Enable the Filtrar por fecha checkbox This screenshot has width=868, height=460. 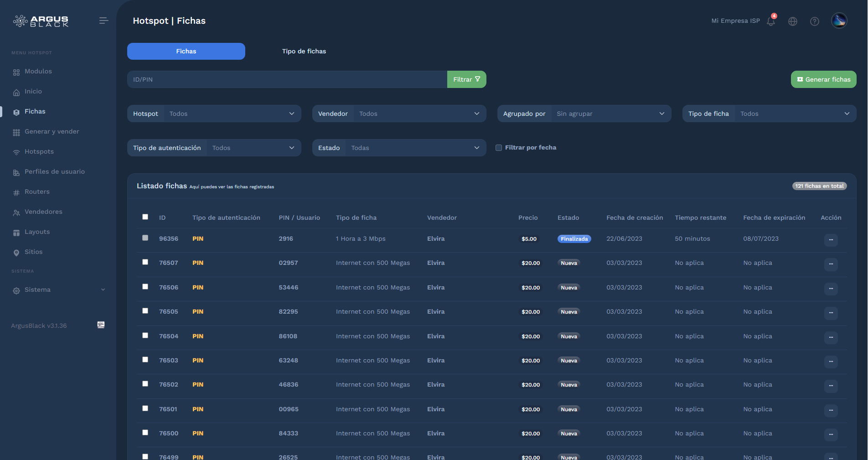(499, 148)
